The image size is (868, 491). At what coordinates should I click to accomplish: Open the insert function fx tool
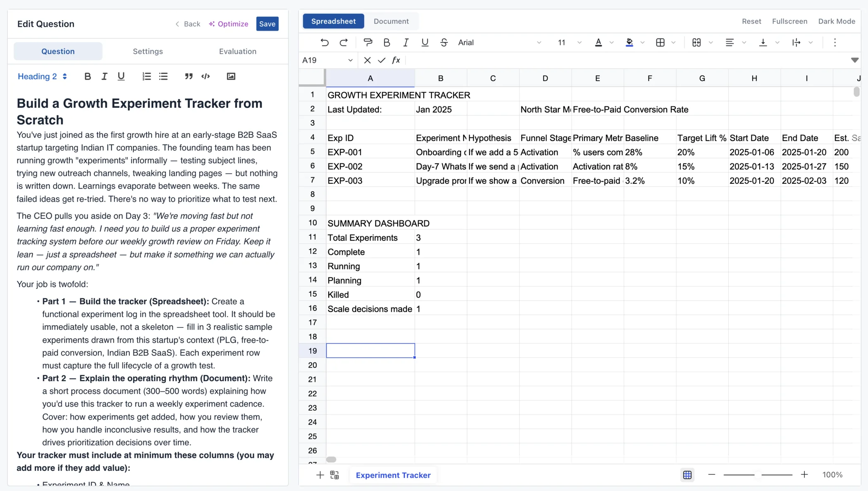[x=396, y=60]
